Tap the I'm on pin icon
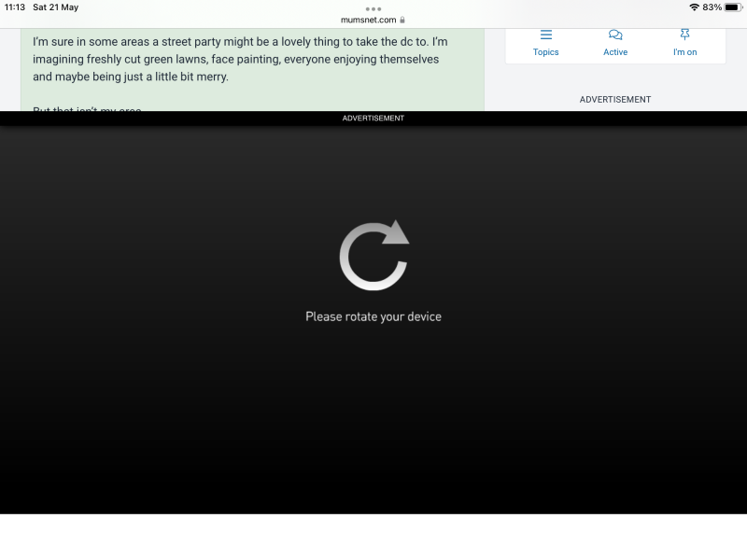 click(685, 35)
